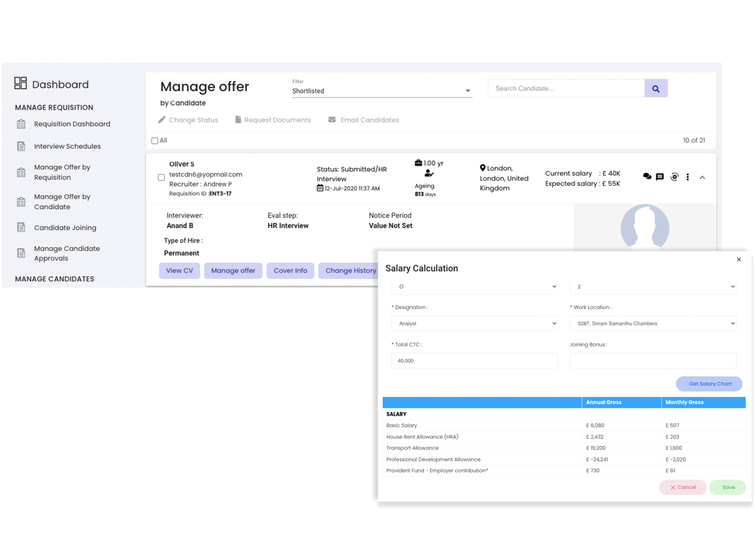
Task: Click the Manage Candidate Approvals icon
Action: point(21,253)
